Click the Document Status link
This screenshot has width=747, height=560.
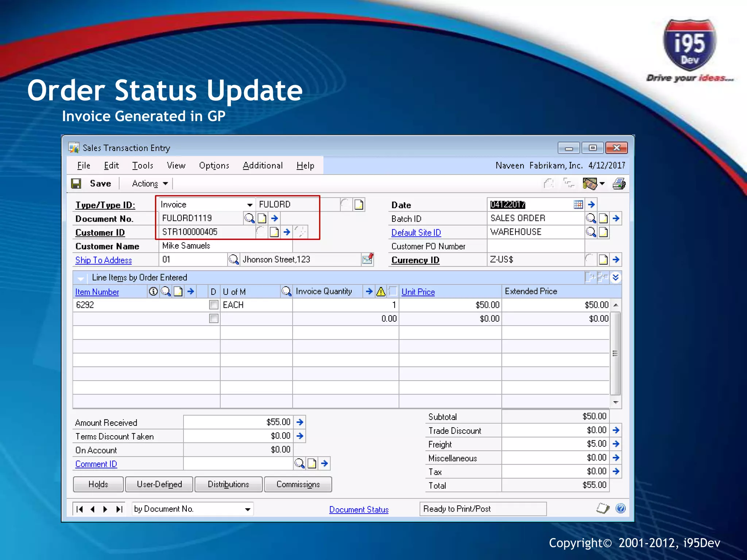coord(359,509)
